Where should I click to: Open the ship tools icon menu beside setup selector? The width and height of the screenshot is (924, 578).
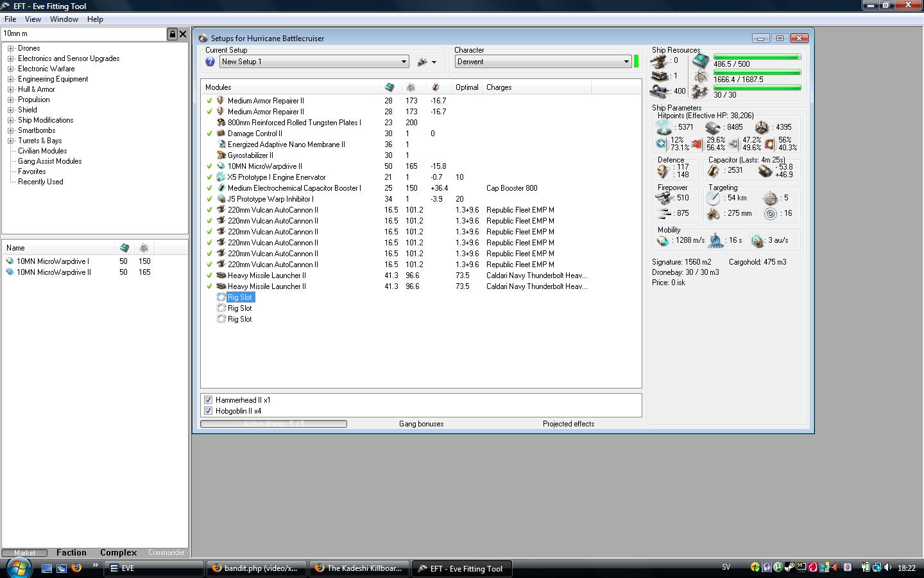point(427,62)
